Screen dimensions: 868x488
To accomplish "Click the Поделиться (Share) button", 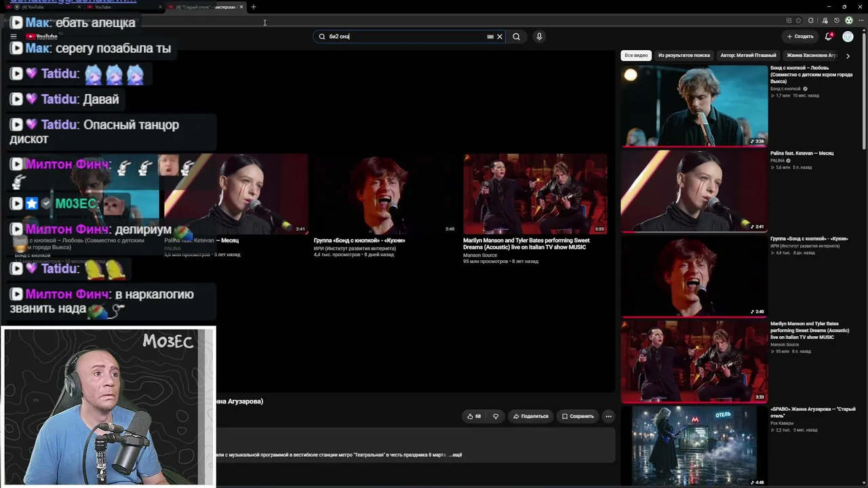I will pyautogui.click(x=531, y=416).
